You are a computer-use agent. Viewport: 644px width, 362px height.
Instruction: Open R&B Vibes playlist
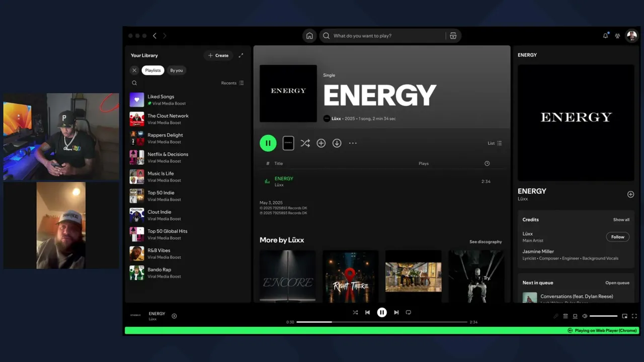tap(188, 253)
